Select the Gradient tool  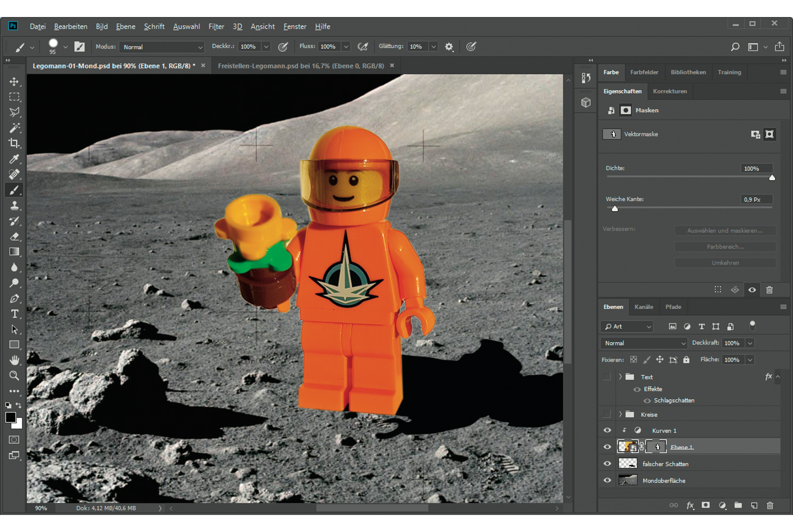point(14,252)
